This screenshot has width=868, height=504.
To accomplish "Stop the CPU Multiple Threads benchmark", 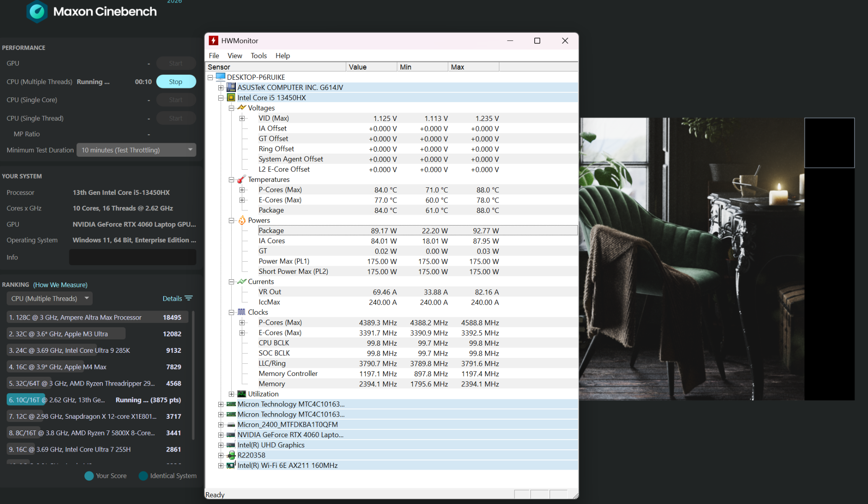I will coord(176,81).
